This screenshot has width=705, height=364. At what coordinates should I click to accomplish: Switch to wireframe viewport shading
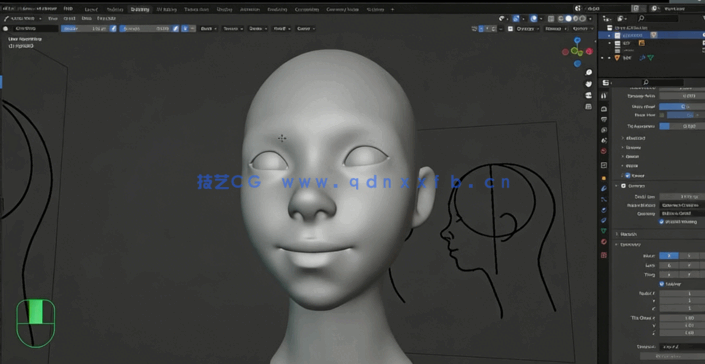click(x=561, y=18)
